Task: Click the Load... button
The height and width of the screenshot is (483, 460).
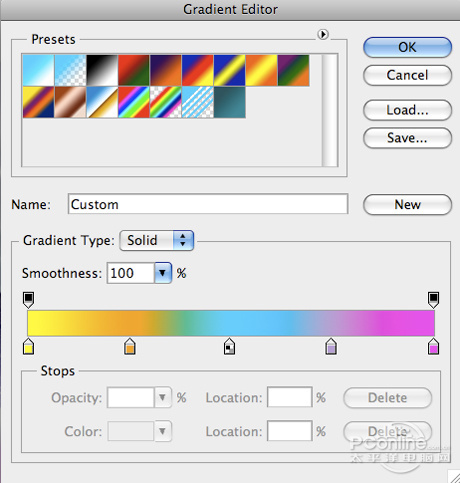Action: pyautogui.click(x=407, y=110)
